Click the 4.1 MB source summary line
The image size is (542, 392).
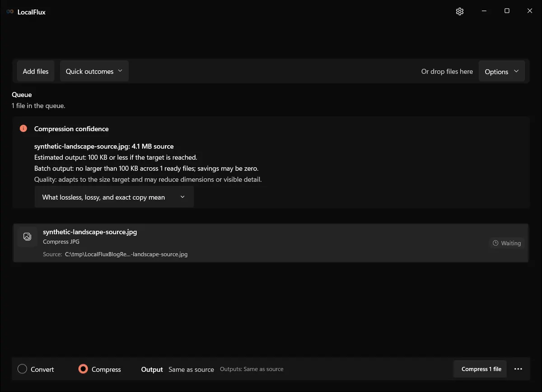(104, 146)
